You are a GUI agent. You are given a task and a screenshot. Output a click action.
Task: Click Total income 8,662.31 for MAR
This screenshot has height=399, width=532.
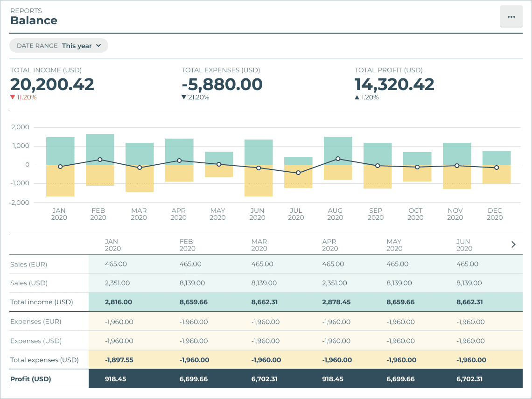tap(264, 302)
